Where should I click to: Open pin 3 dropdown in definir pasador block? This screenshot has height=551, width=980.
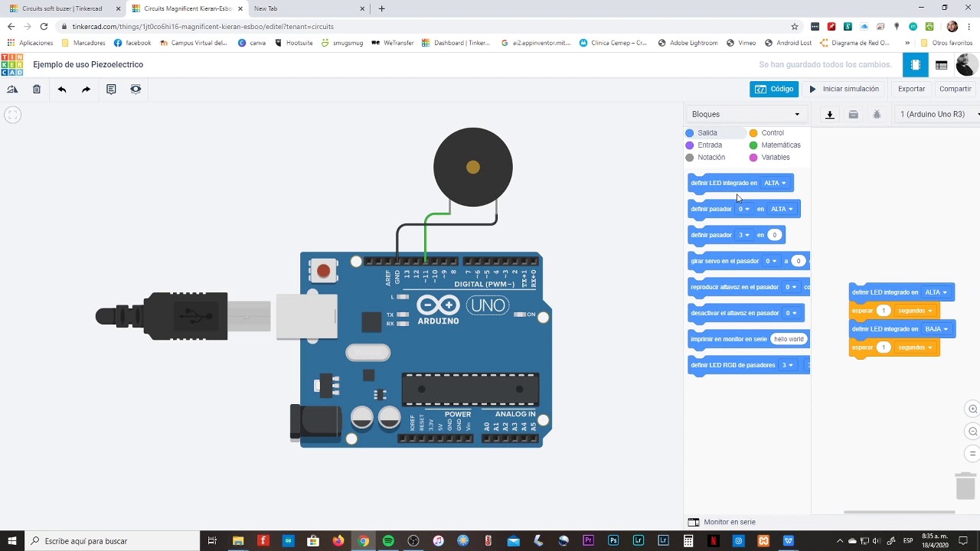743,235
